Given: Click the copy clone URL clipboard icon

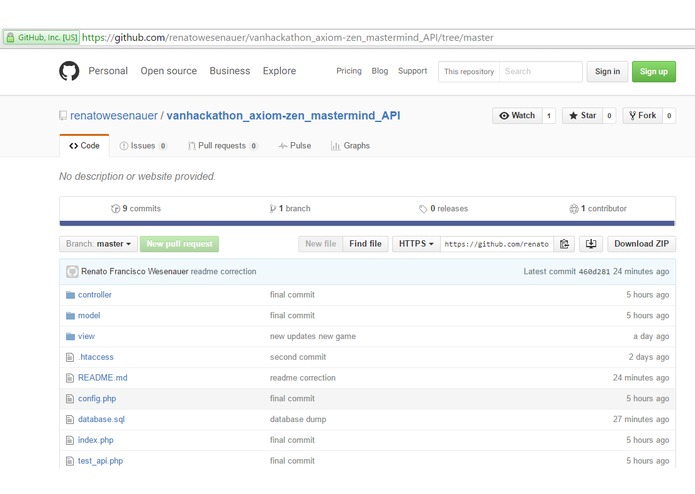Looking at the screenshot, I should pyautogui.click(x=564, y=244).
